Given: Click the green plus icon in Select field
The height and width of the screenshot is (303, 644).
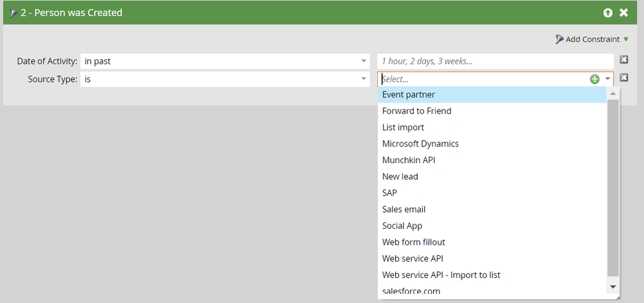Looking at the screenshot, I should tap(594, 79).
